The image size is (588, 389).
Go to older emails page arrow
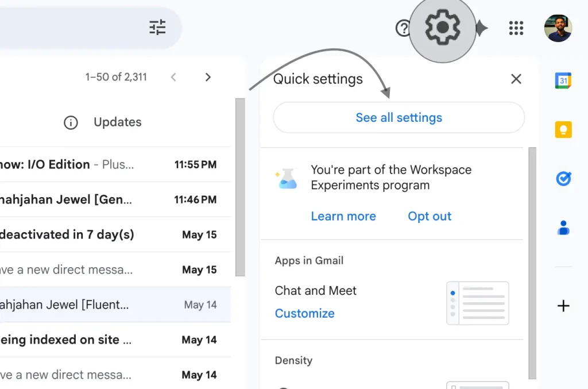pos(208,77)
